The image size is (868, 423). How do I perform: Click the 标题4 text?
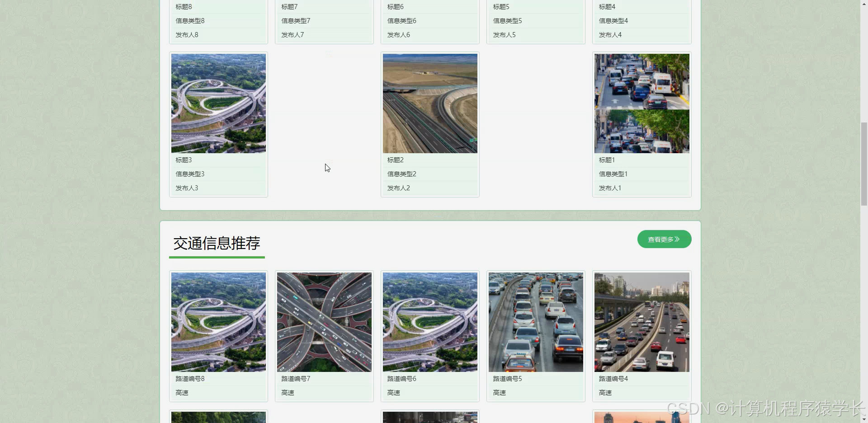(607, 7)
